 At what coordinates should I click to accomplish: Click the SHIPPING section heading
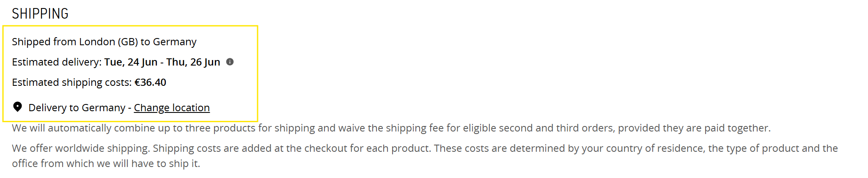tap(40, 14)
